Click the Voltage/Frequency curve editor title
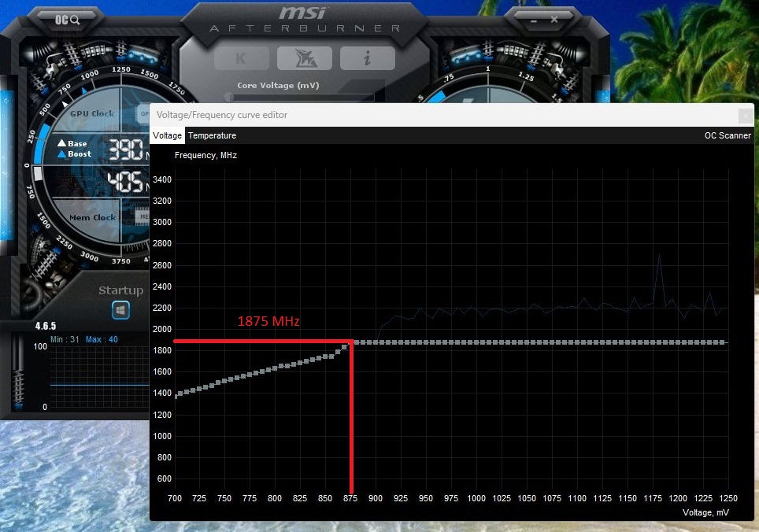 click(x=222, y=115)
